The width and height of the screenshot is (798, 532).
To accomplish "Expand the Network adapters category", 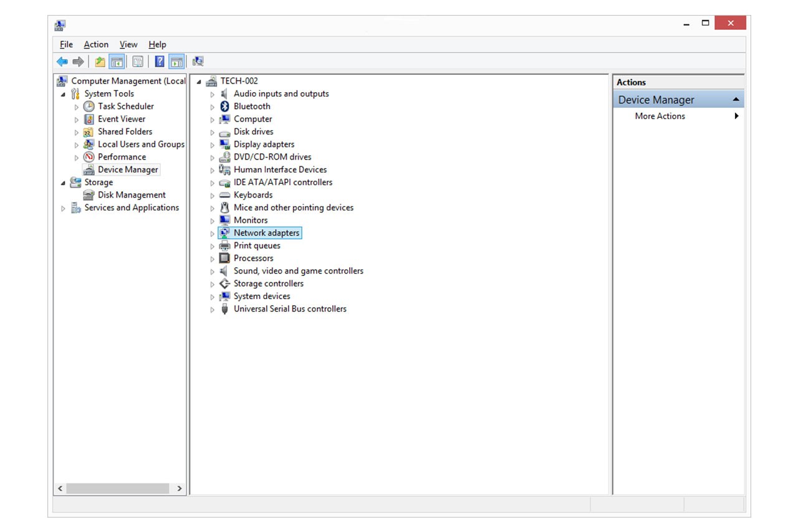I will coord(212,233).
